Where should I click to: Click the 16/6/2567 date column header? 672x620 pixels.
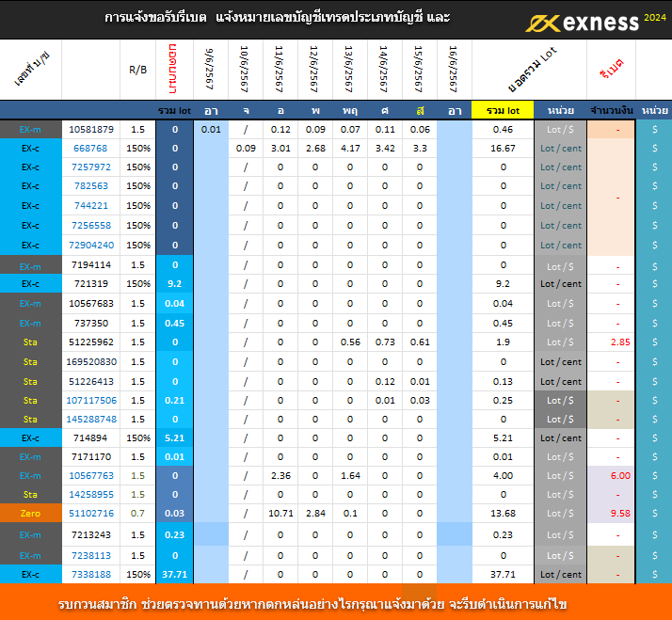click(x=455, y=70)
